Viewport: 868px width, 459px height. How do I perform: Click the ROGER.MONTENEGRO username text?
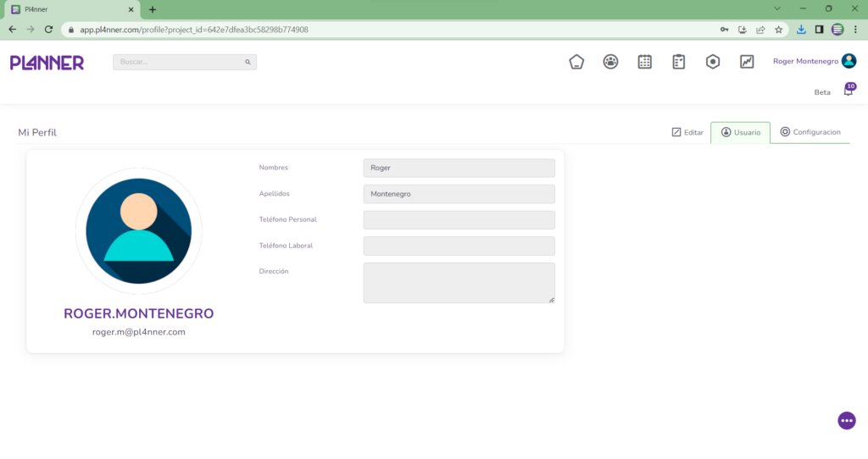point(138,313)
